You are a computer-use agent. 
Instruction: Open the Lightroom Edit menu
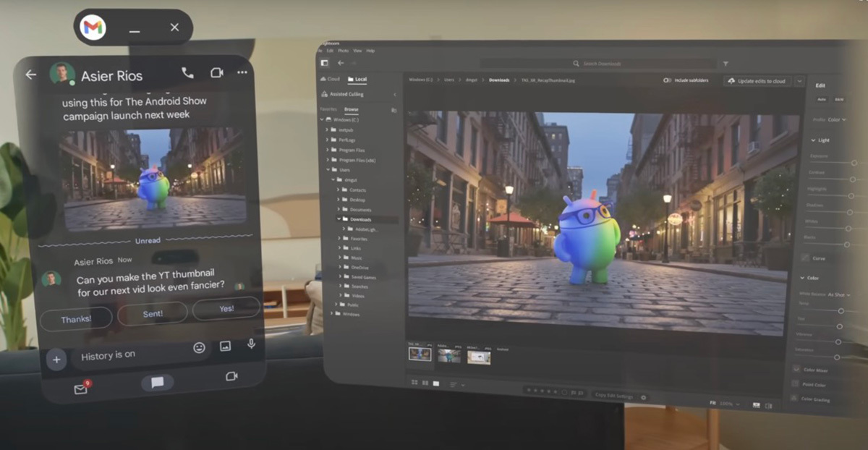330,51
